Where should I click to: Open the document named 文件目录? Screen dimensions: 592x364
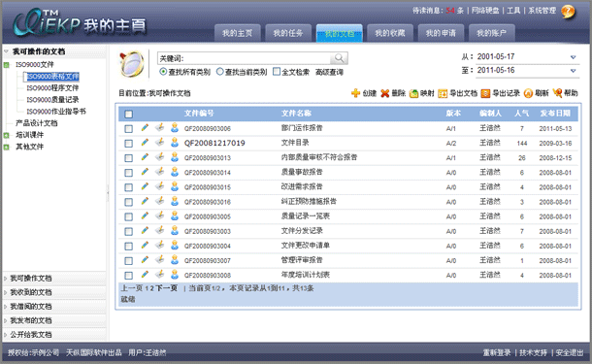point(295,143)
